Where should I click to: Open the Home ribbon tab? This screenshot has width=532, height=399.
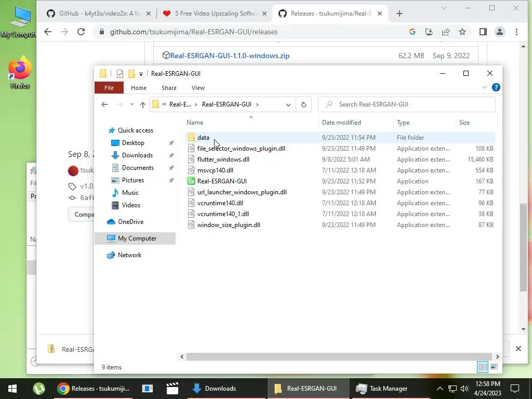point(139,88)
